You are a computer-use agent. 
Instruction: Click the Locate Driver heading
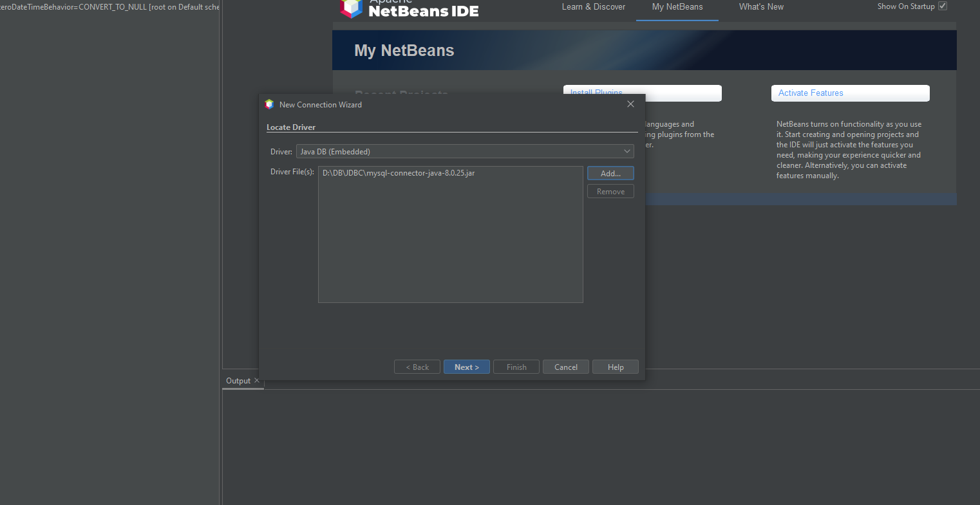click(x=291, y=127)
